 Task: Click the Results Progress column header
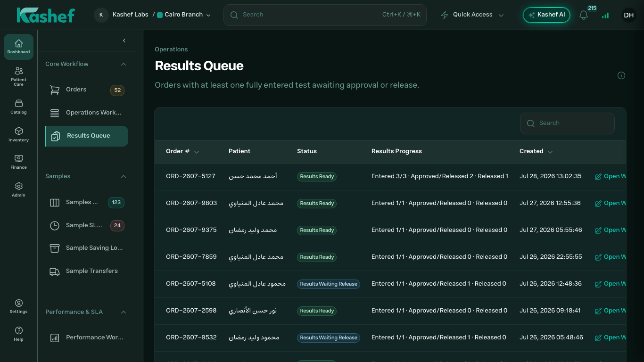396,151
